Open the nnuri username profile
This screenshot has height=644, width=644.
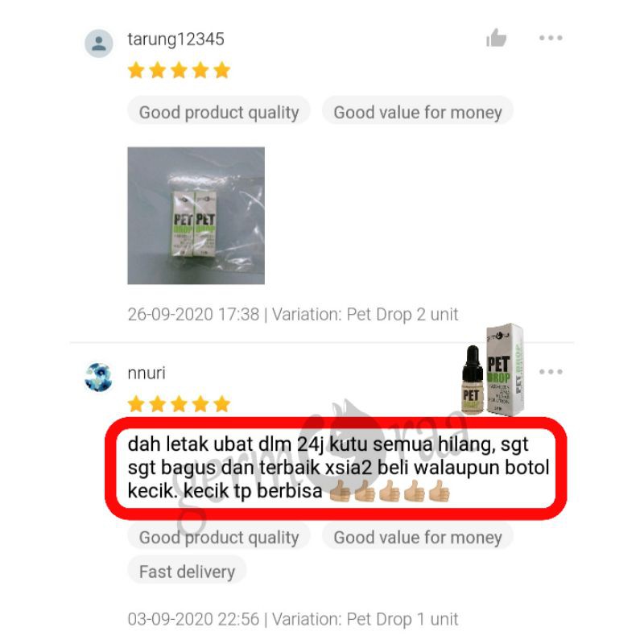pyautogui.click(x=147, y=374)
